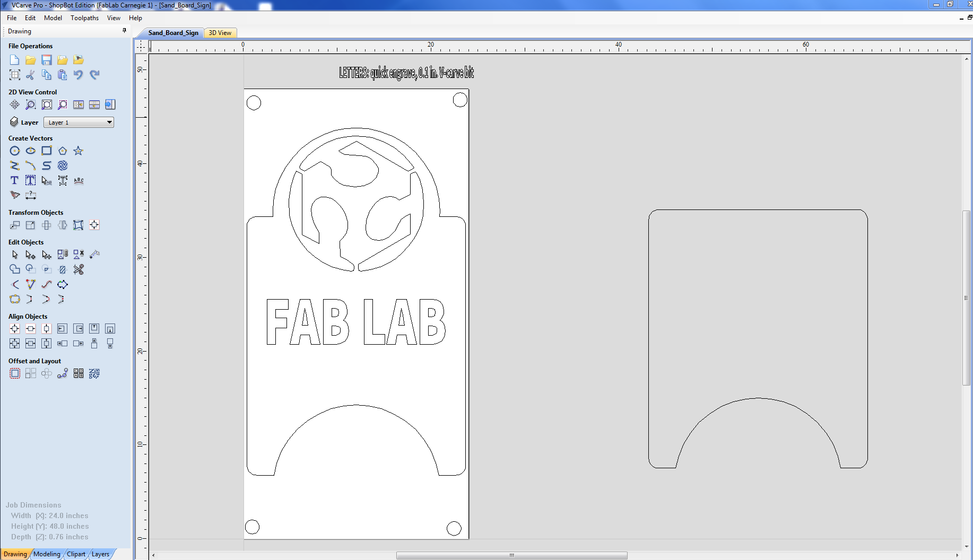The image size is (973, 560).
Task: Open the Text on Curve ABC tool
Action: pos(79,180)
